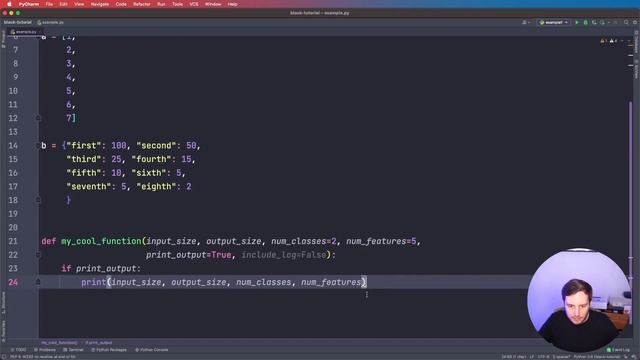This screenshot has width=640, height=360.
Task: Open the Python Packages tool window
Action: [x=109, y=350]
